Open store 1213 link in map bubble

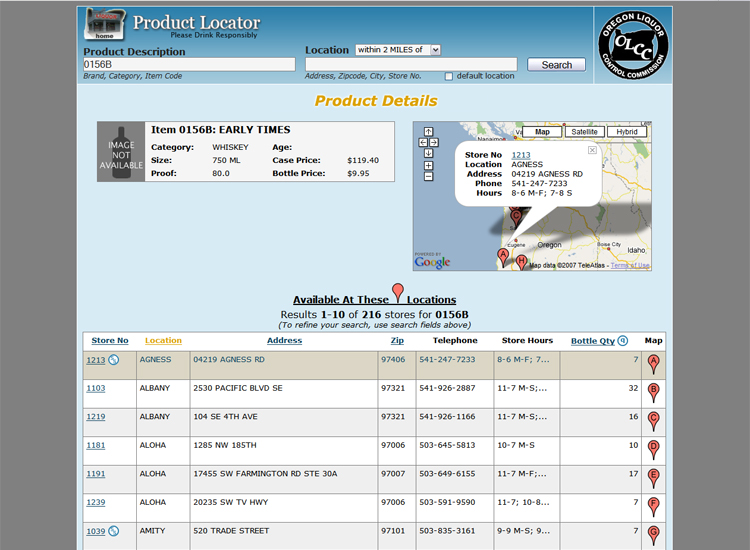coord(521,155)
